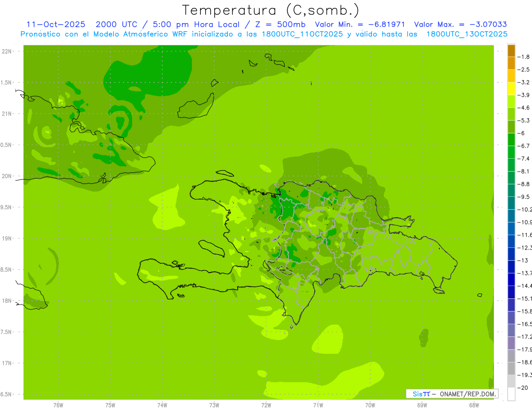532x411 pixels.
Task: Click the Temperatura (C,somb.) chart title
Action: tap(270, 10)
